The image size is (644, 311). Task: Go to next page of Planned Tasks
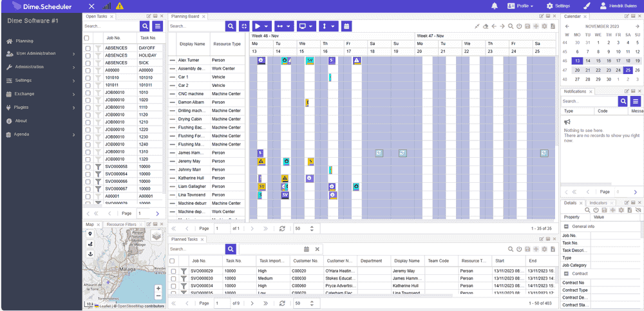click(252, 303)
